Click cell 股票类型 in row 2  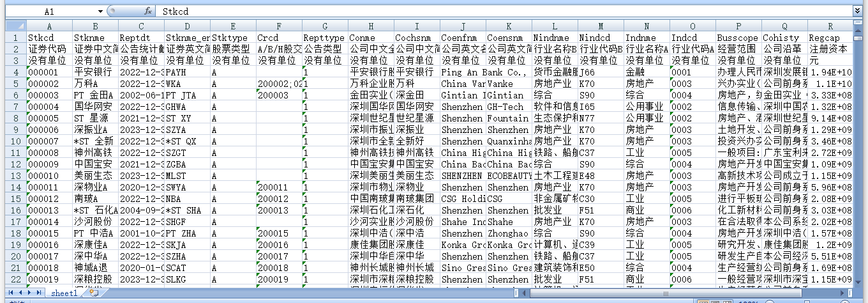(232, 49)
